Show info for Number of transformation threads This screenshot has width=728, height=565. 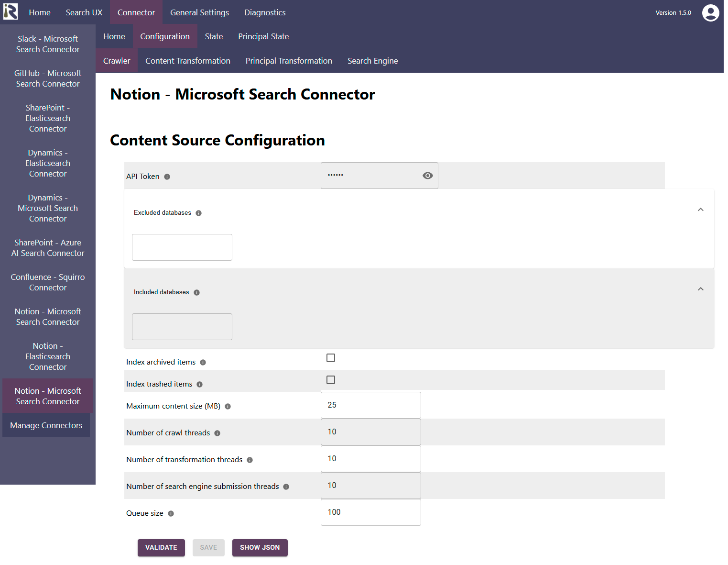click(250, 460)
